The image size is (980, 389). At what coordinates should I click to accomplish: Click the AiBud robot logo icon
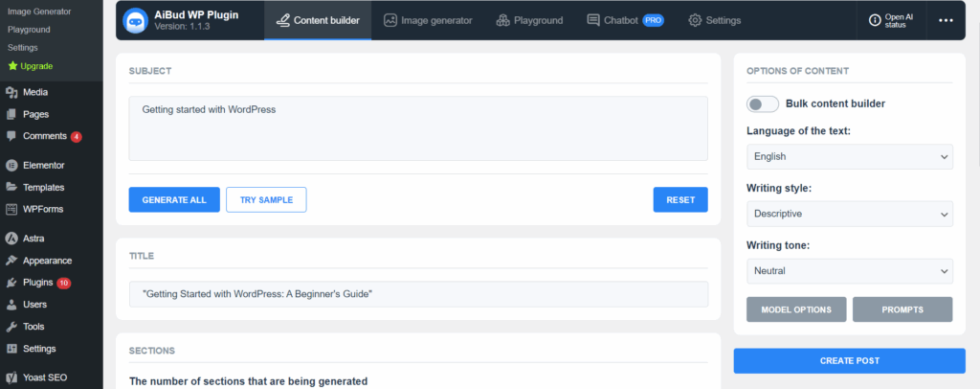(135, 21)
